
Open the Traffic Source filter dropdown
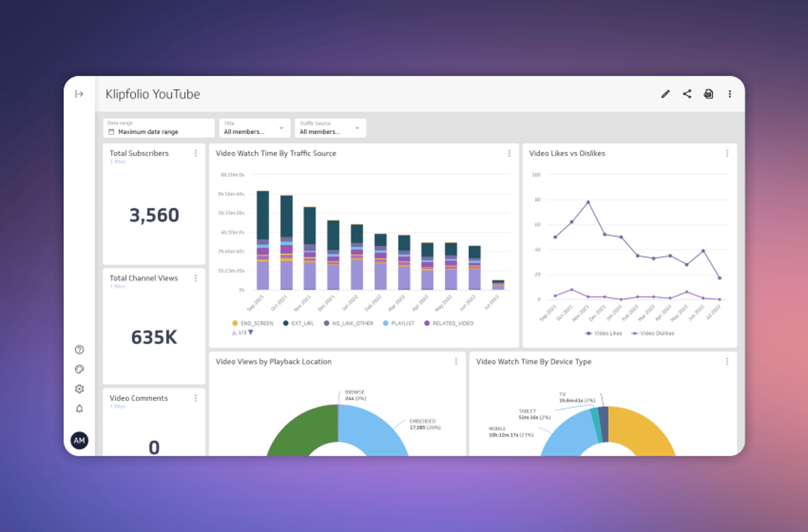click(330, 128)
